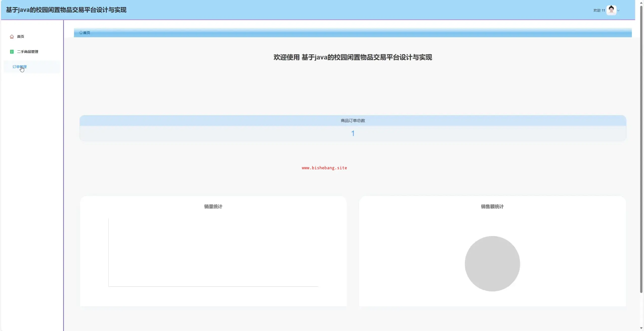The height and width of the screenshot is (331, 644).
Task: Click the scrollbar up arrow
Action: coord(641,3)
